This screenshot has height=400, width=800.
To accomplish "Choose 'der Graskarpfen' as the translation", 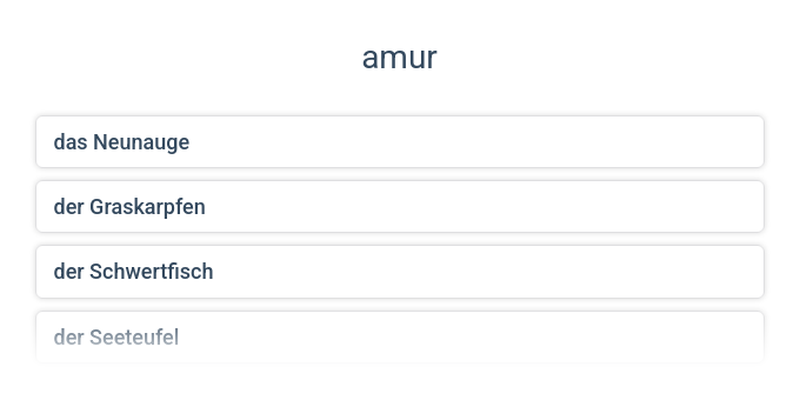I will coord(400,207).
